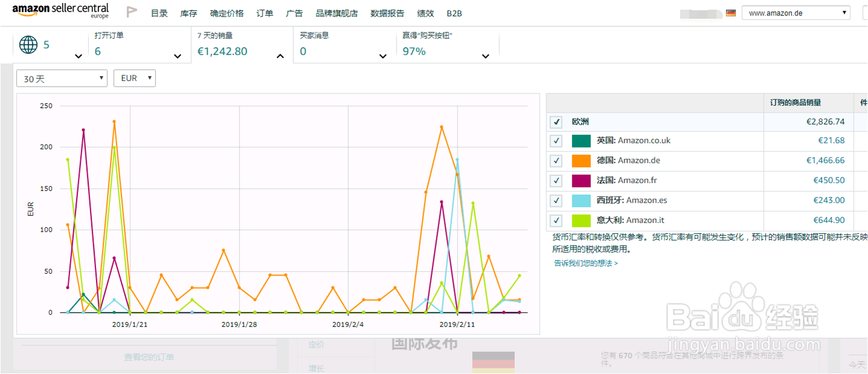This screenshot has width=868, height=374.
Task: Open the EUR currency dropdown
Action: pos(135,79)
